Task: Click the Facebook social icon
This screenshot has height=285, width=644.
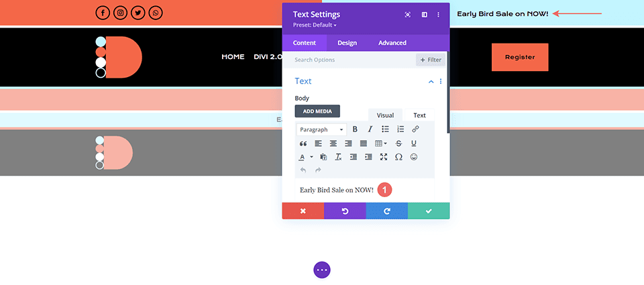Action: coord(103,13)
